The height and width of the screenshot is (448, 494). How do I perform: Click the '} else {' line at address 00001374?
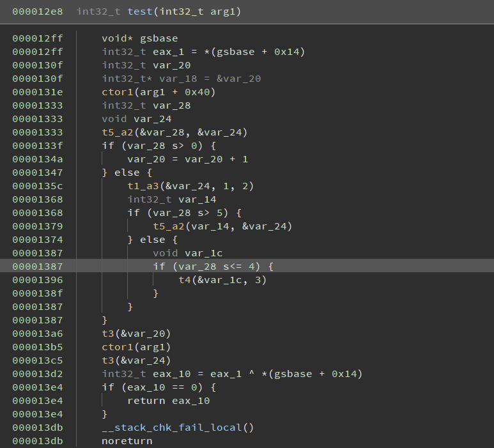[x=153, y=240]
